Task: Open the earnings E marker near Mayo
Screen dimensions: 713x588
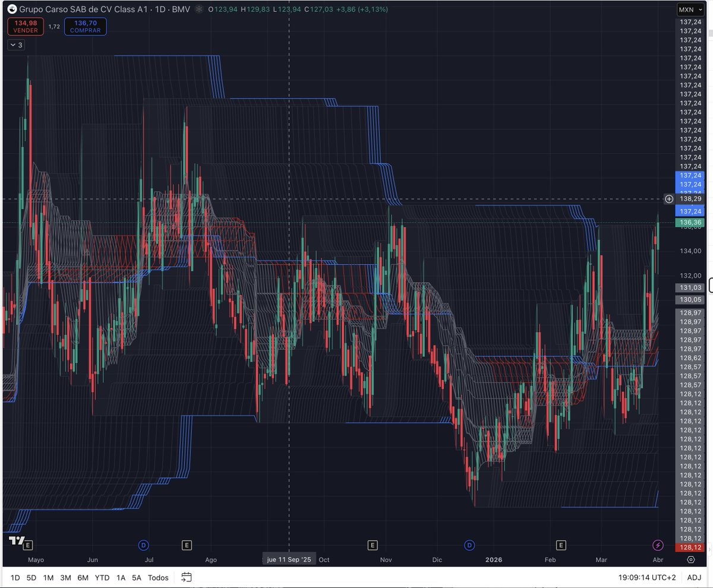Action: click(28, 545)
